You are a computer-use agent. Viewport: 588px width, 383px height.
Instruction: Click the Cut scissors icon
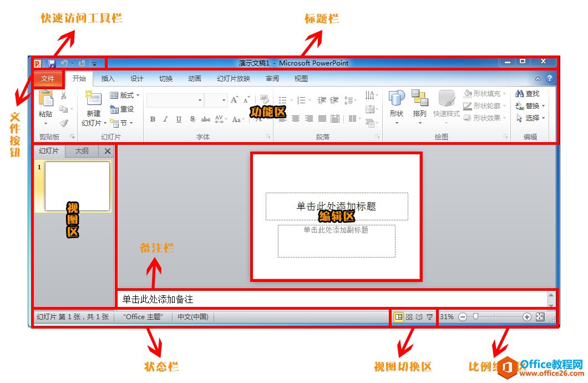(64, 95)
